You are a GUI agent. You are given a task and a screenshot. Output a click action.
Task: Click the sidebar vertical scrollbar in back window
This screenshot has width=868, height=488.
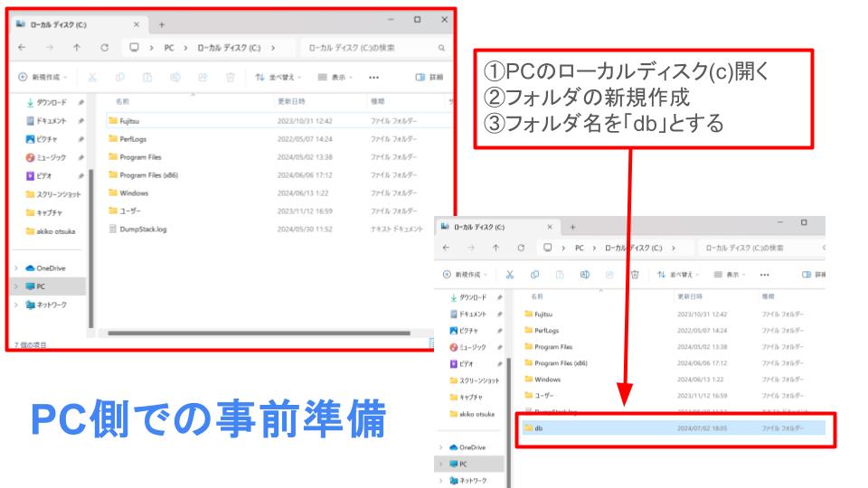tap(90, 249)
